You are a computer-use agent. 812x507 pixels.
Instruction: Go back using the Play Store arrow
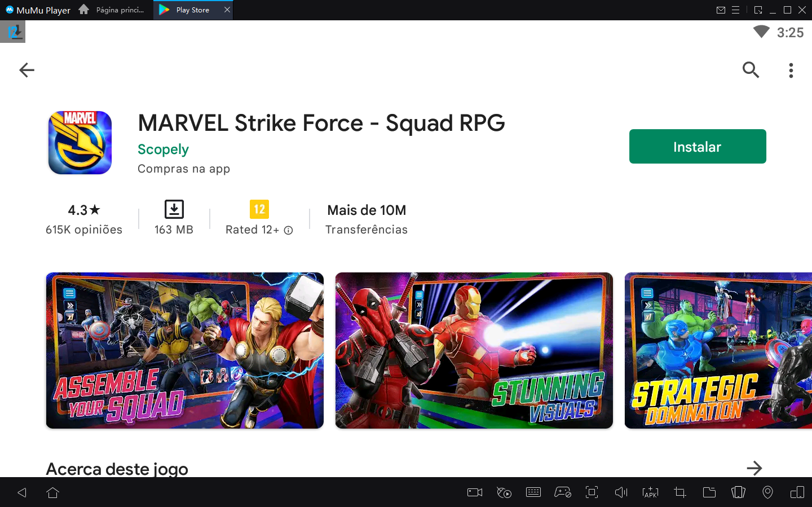point(26,70)
